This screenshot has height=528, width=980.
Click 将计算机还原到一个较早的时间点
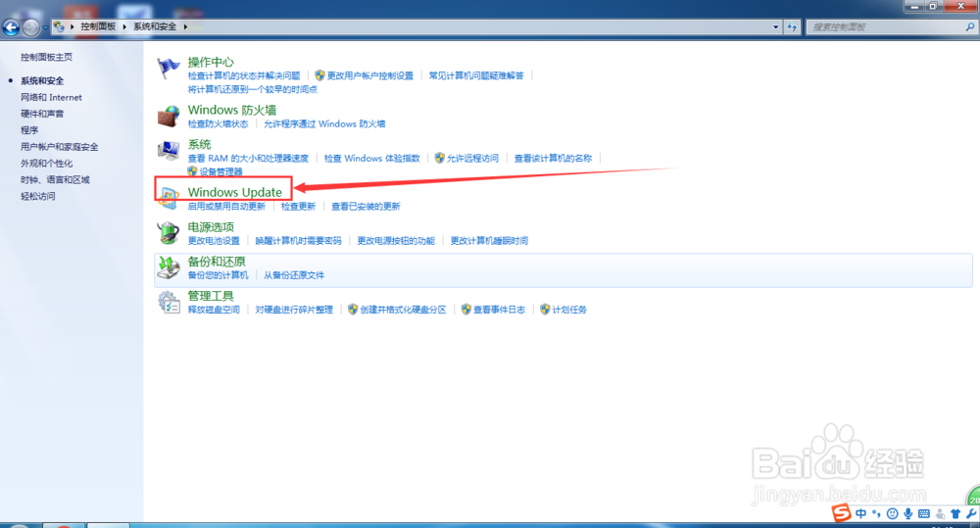pyautogui.click(x=253, y=89)
